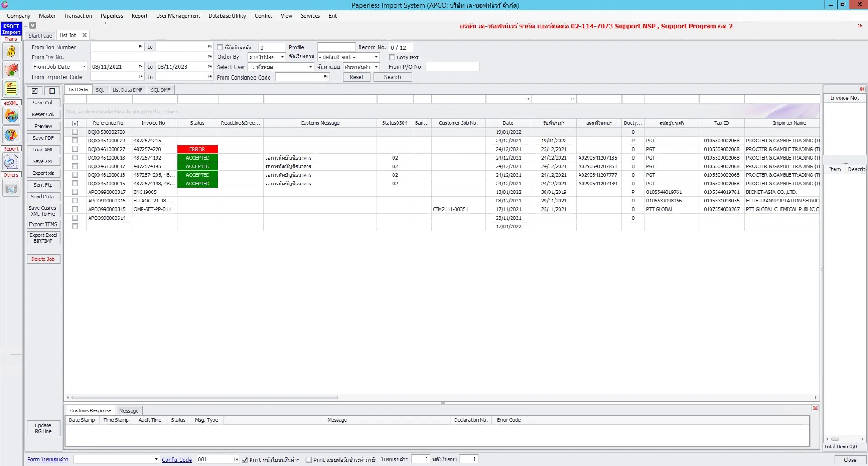Click the yellow checklist notes icon
This screenshot has height=466, width=868.
click(11, 88)
